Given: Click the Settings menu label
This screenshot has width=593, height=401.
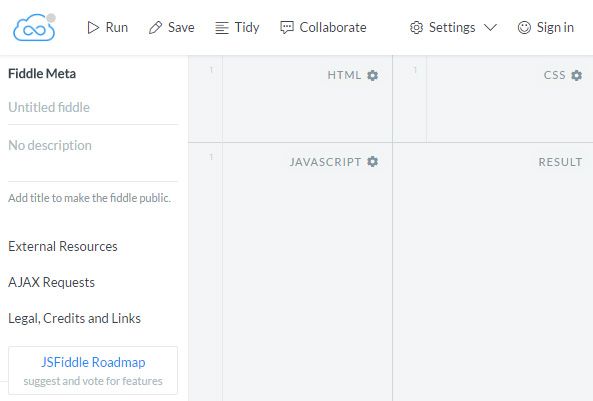Looking at the screenshot, I should tap(452, 27).
